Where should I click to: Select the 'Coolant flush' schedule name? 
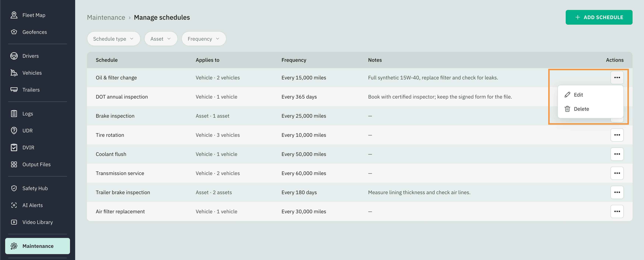pyautogui.click(x=111, y=154)
